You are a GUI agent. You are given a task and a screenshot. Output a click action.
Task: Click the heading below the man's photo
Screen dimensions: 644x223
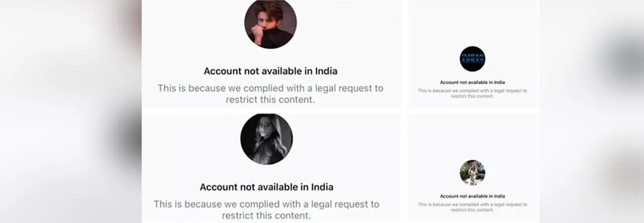[x=270, y=71]
